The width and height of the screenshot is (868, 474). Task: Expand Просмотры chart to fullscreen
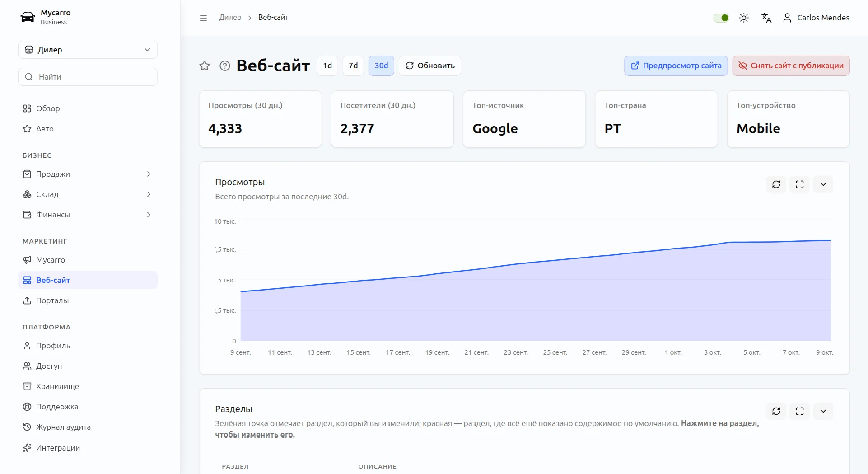tap(800, 184)
